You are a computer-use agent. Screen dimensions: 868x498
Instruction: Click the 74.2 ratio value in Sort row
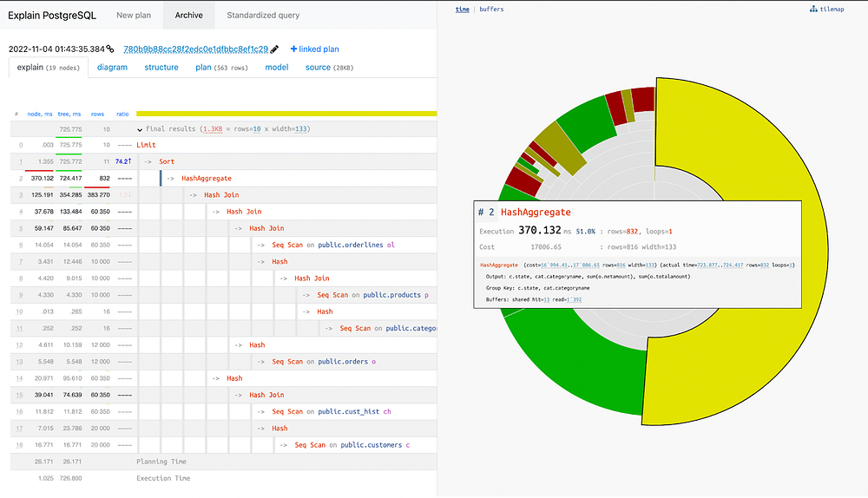coord(123,161)
